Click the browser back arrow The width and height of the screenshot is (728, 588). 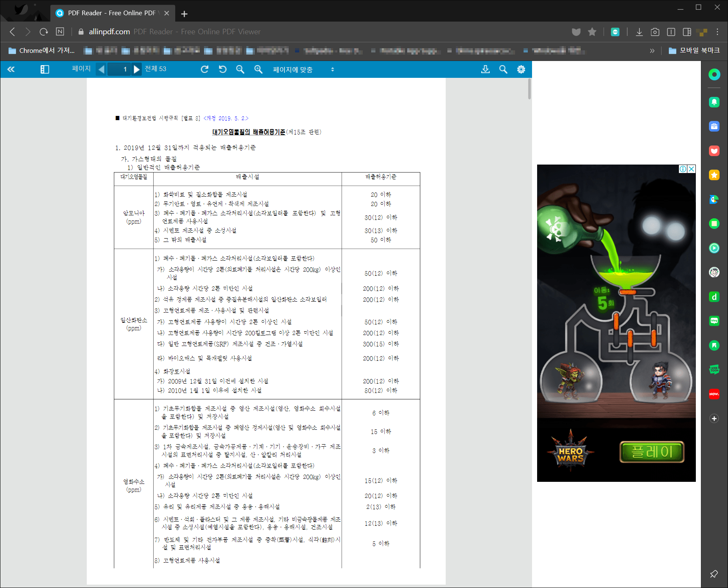tap(12, 32)
